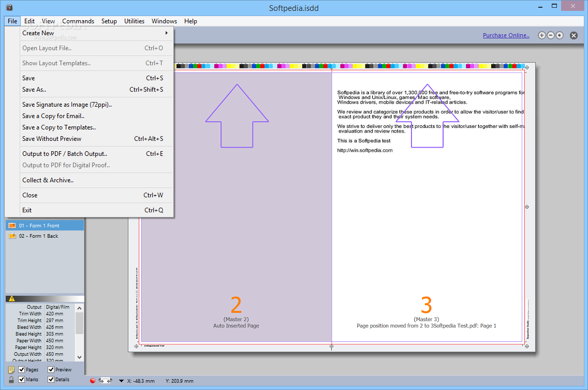Click the zoom out minus icon
The image size is (588, 390).
click(x=551, y=35)
